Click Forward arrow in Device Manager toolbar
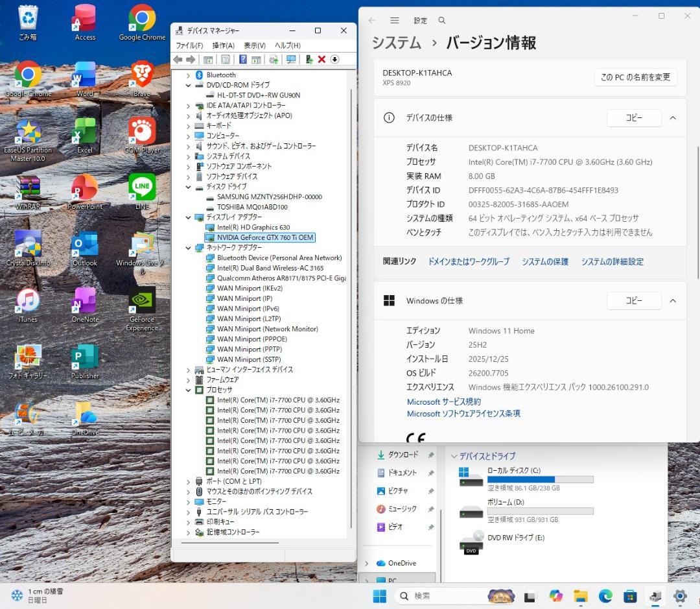Image resolution: width=700 pixels, height=609 pixels. pyautogui.click(x=191, y=60)
